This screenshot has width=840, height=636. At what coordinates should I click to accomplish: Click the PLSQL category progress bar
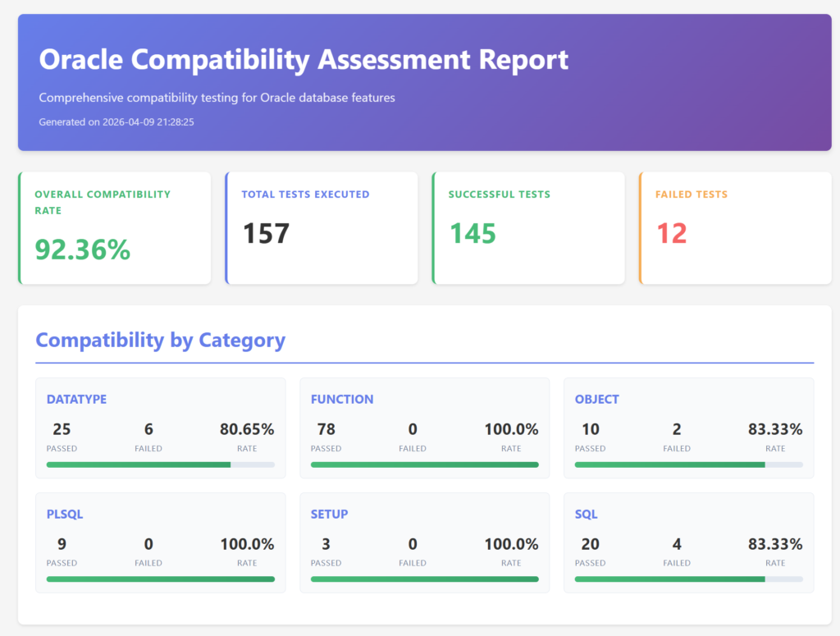point(160,579)
